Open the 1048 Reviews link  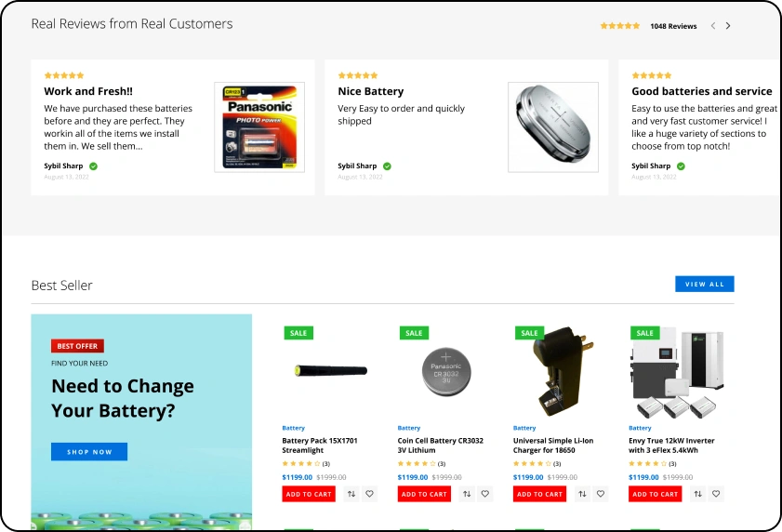click(673, 26)
